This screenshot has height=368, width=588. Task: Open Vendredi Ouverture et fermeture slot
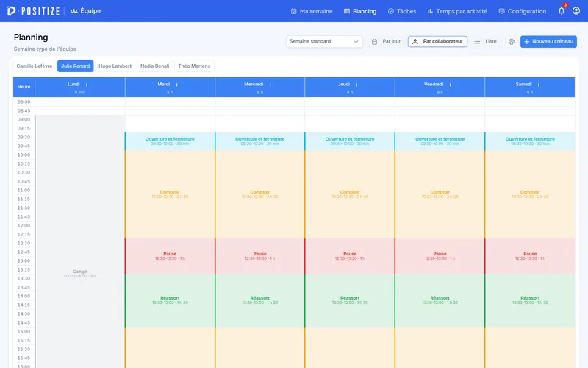point(440,141)
